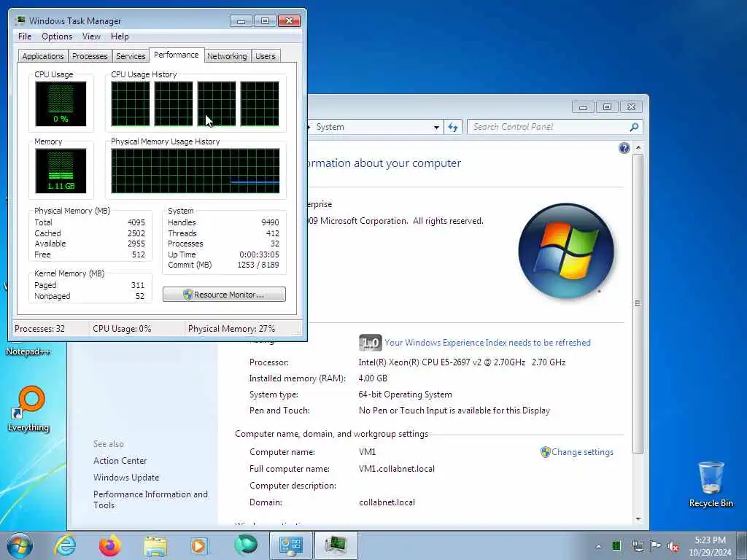Click 'VM1.collabnet.local' full computer name
Screen dimensions: 747x560
coord(396,469)
